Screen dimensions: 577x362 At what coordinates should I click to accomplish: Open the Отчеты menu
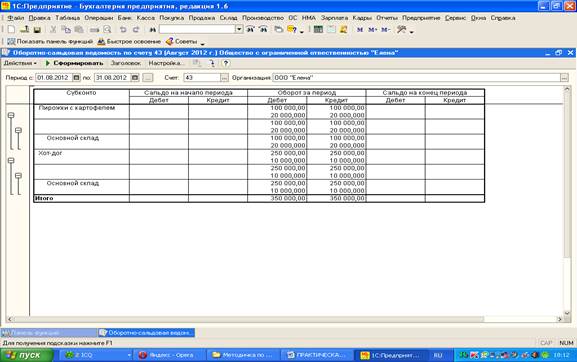pos(387,18)
